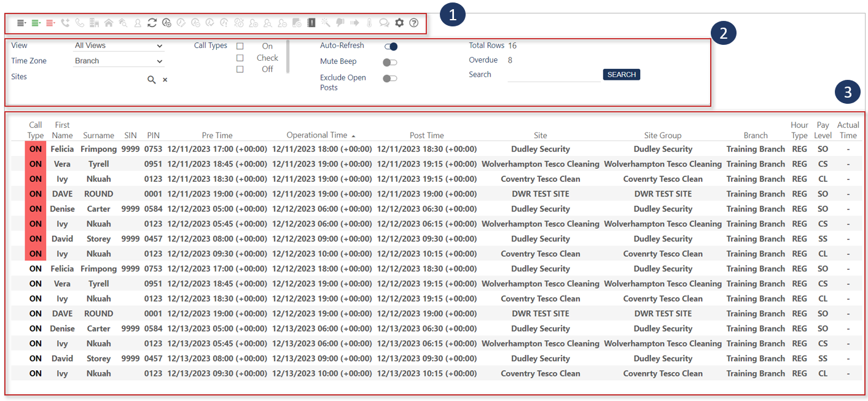Click the person with magnifier icon
The image size is (868, 401).
coord(268,23)
